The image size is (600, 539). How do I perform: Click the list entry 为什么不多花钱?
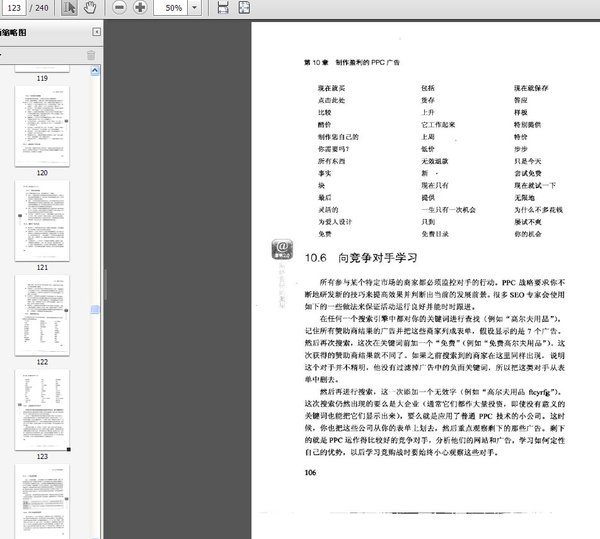[x=538, y=210]
